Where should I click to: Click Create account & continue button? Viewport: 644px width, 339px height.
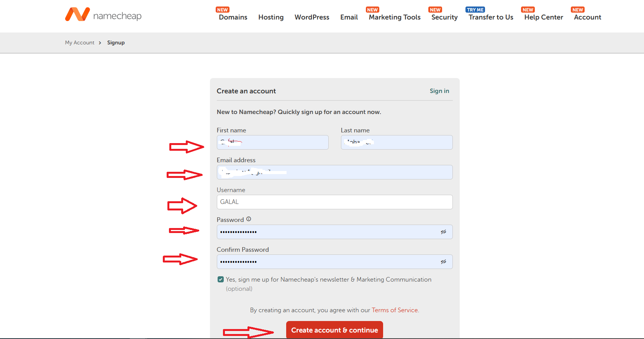(334, 330)
